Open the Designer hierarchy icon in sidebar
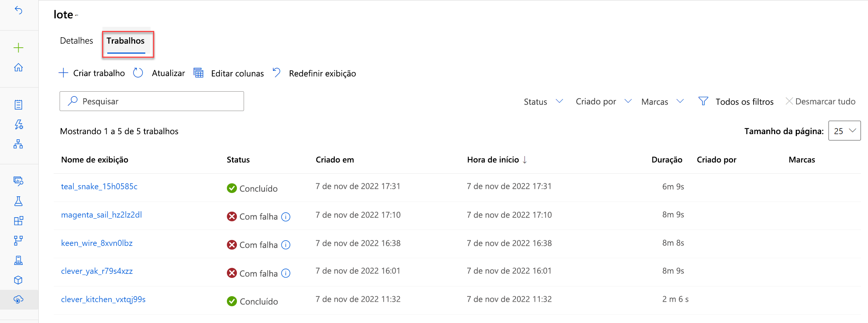This screenshot has width=868, height=323. [x=18, y=144]
